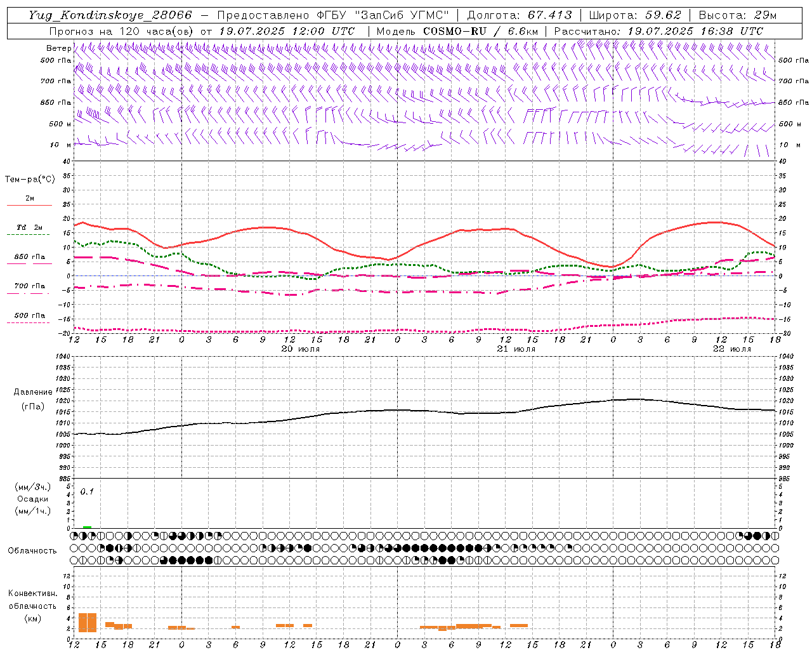
Task: Click the 0.1 precipitation value
Action: (87, 491)
